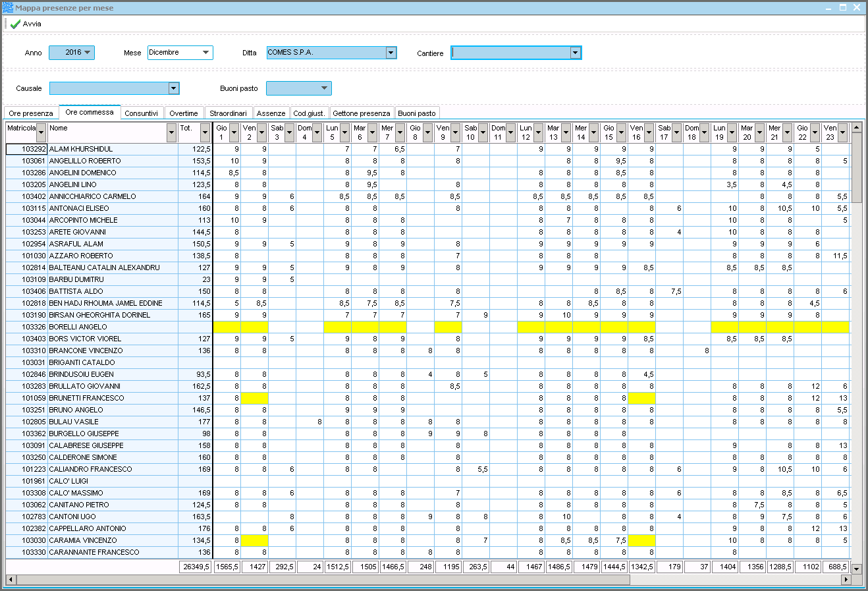The width and height of the screenshot is (868, 591).
Task: Click the grand total 26349,5
Action: click(195, 567)
